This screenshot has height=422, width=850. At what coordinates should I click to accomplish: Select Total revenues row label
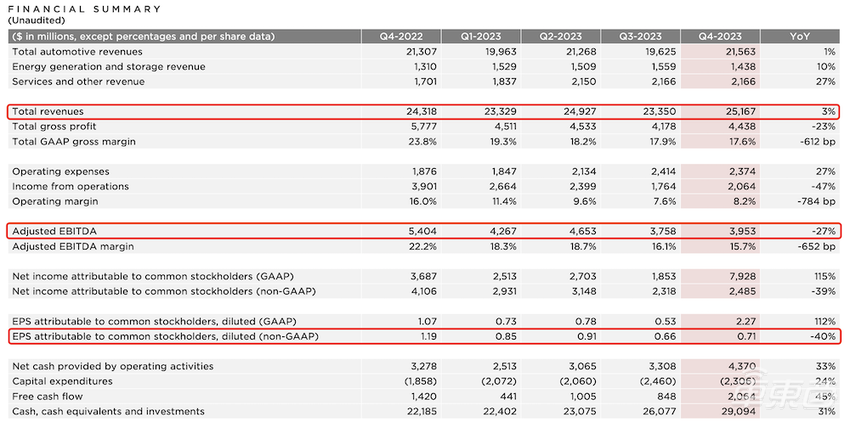tap(48, 111)
